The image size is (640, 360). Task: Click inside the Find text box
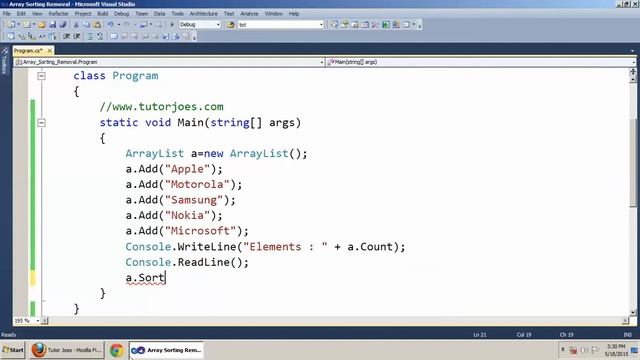click(x=278, y=25)
